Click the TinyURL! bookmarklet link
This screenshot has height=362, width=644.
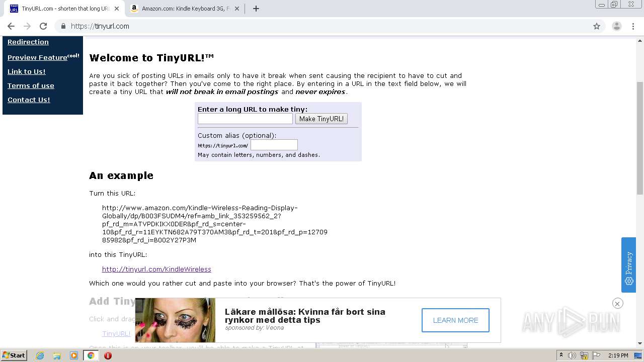[x=116, y=333]
